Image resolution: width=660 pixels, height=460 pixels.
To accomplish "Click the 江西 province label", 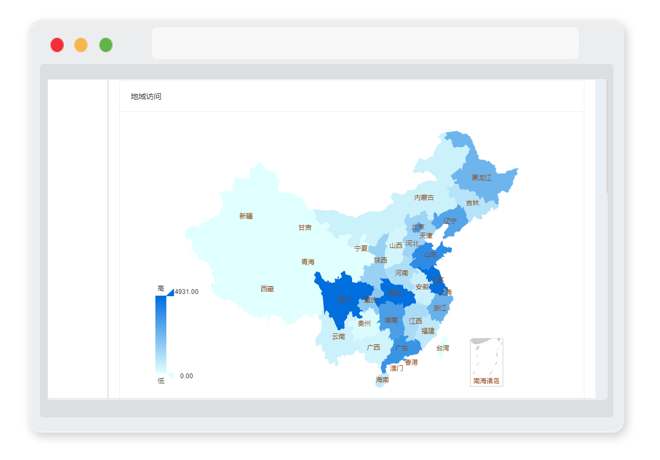I will (x=415, y=321).
